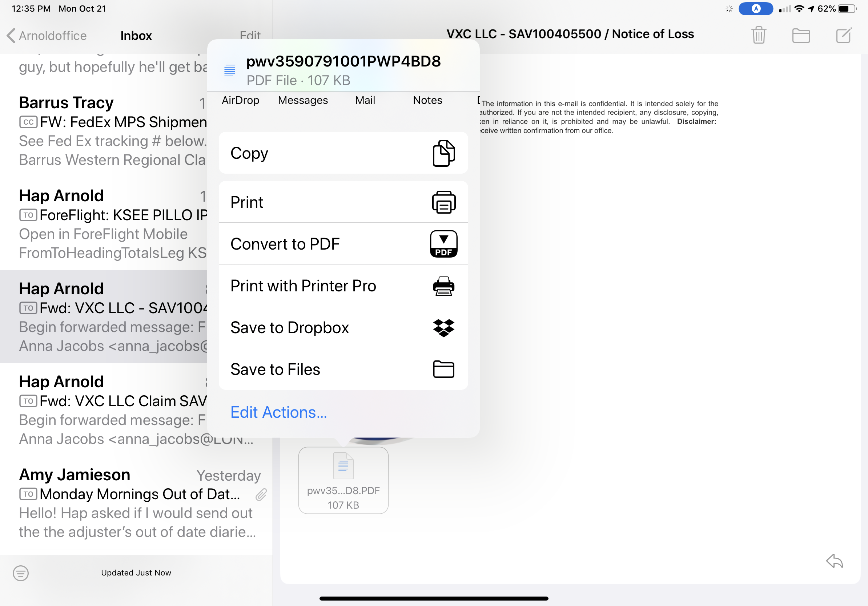
Task: Choose Save to Dropbox
Action: pyautogui.click(x=343, y=327)
